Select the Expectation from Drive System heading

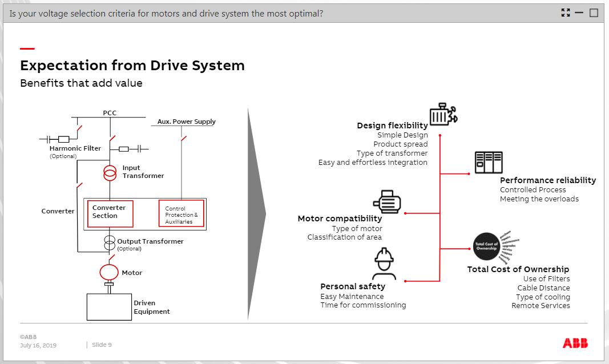pos(132,65)
